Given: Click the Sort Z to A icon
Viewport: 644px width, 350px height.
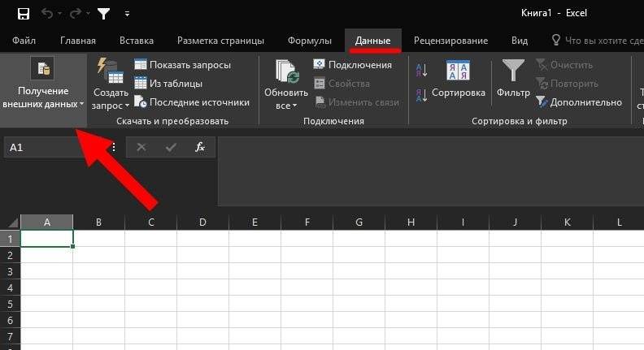Looking at the screenshot, I should 421,96.
